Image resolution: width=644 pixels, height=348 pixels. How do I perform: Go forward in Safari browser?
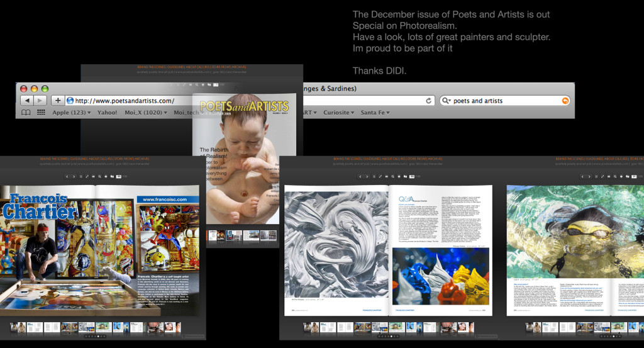pos(40,101)
